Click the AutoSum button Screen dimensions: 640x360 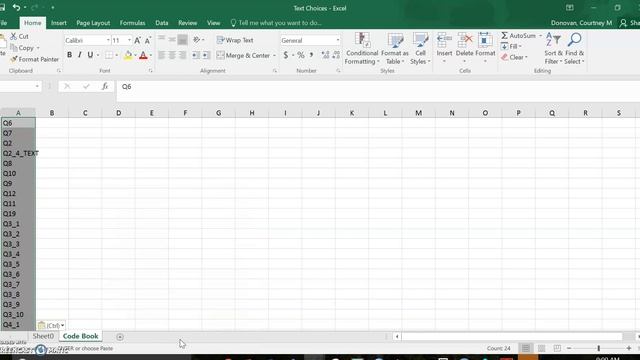click(518, 36)
